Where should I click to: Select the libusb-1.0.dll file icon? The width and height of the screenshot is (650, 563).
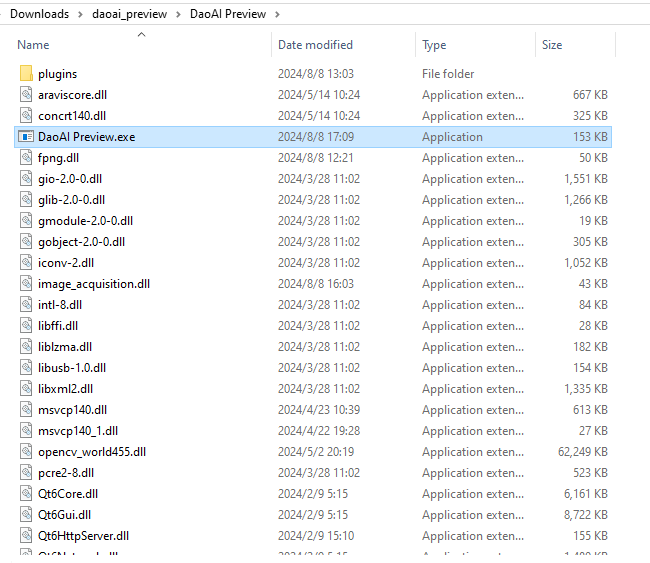26,368
